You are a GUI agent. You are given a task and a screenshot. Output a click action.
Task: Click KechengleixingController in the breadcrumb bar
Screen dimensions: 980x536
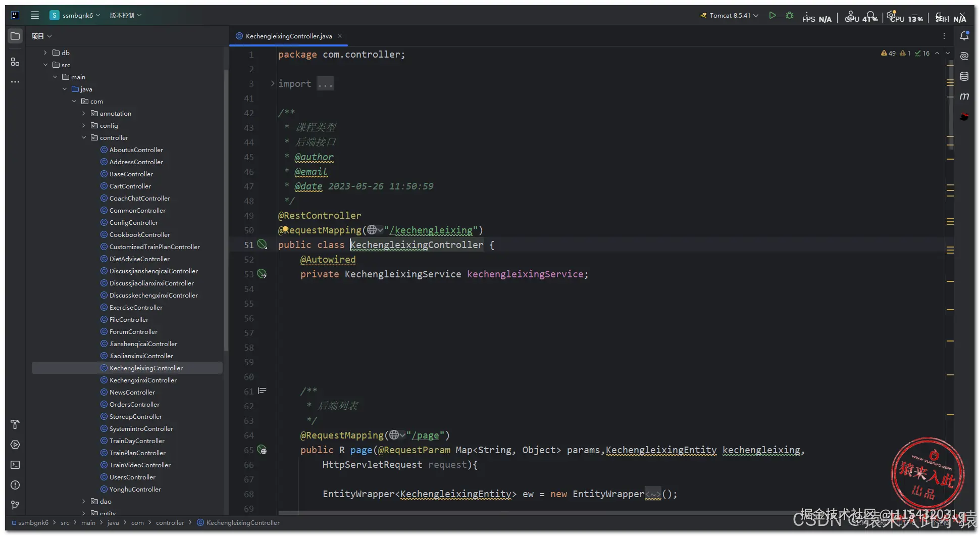pos(238,522)
